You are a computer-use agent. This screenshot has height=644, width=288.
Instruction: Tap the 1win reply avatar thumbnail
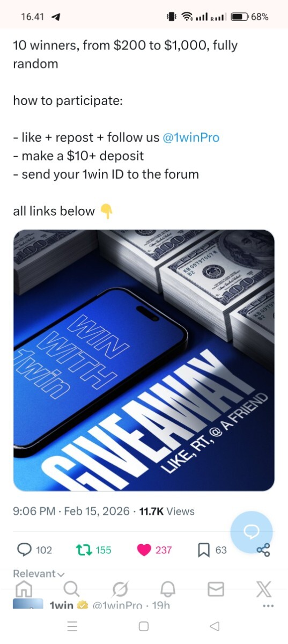pos(28,604)
